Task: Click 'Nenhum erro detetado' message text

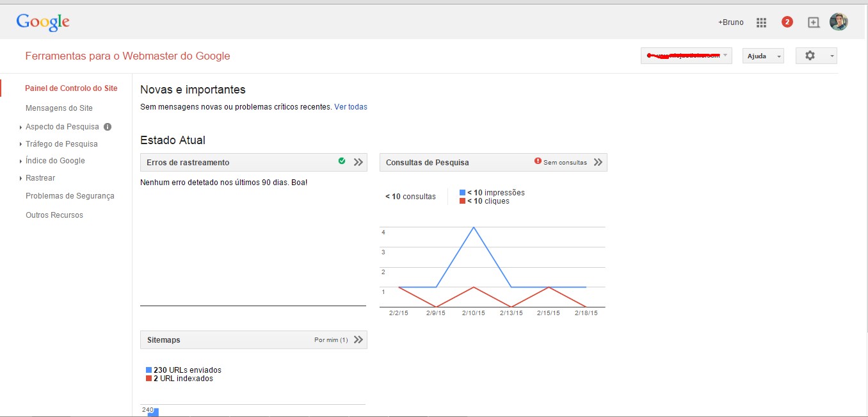Action: pyautogui.click(x=224, y=183)
